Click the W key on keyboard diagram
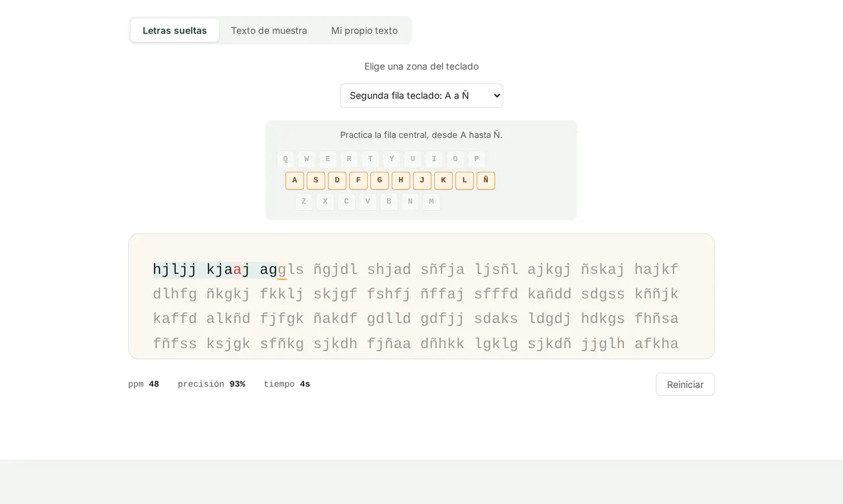 [307, 159]
